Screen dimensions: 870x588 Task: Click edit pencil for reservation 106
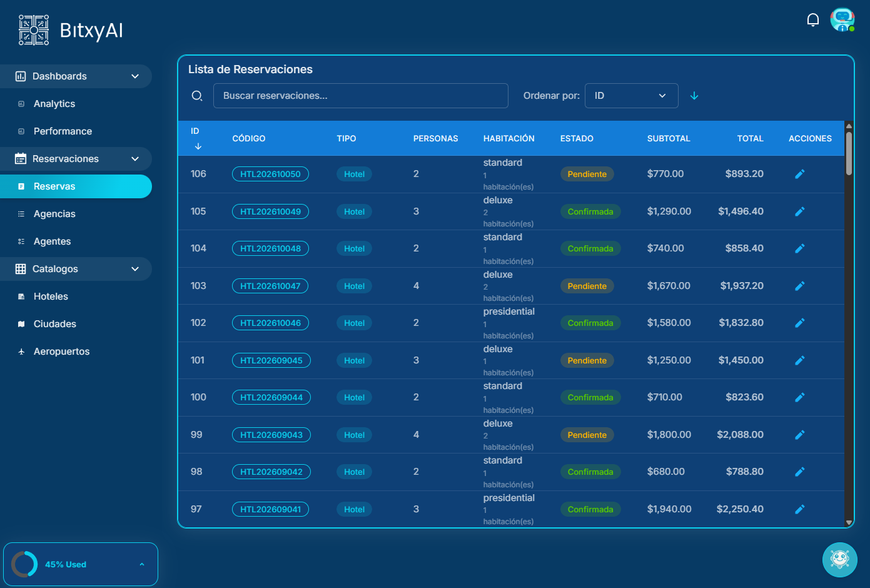tap(799, 175)
